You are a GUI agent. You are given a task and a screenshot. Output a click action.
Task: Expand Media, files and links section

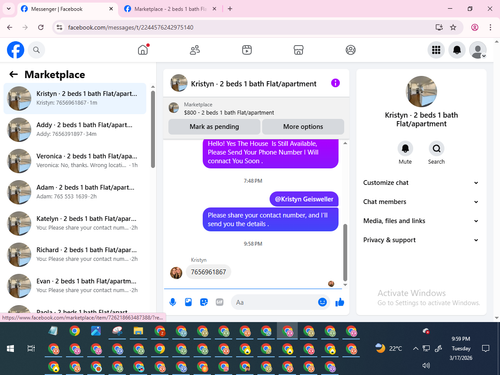421,221
